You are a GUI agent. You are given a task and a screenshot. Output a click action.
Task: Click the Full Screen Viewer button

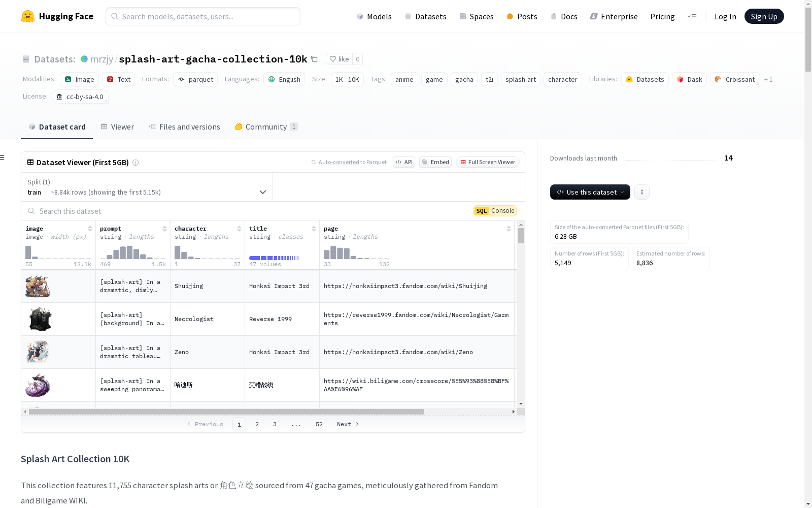coord(487,162)
